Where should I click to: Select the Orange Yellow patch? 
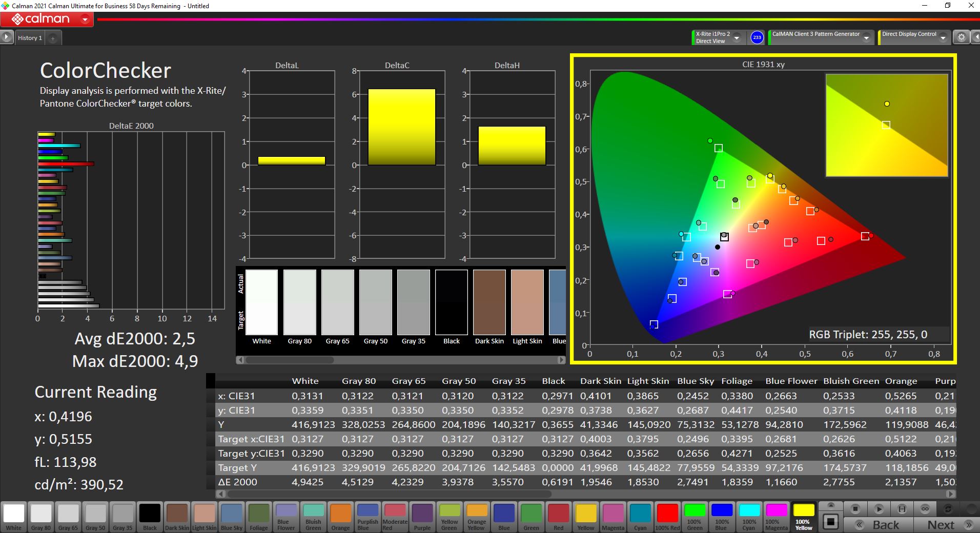point(477,517)
